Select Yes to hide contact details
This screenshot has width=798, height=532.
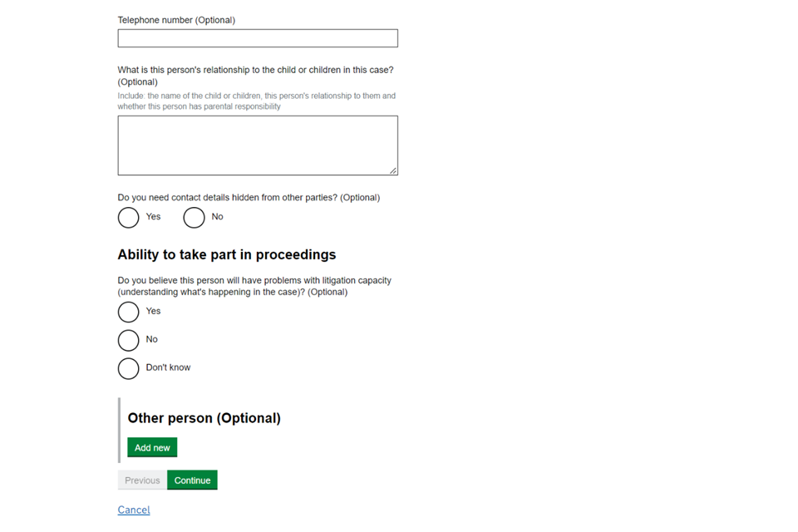click(129, 218)
